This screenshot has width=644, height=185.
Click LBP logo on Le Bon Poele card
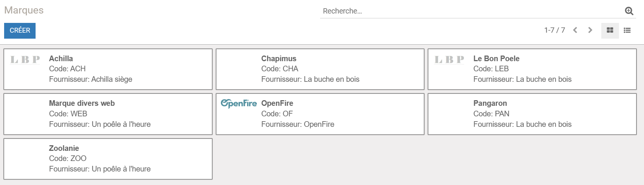pos(449,60)
